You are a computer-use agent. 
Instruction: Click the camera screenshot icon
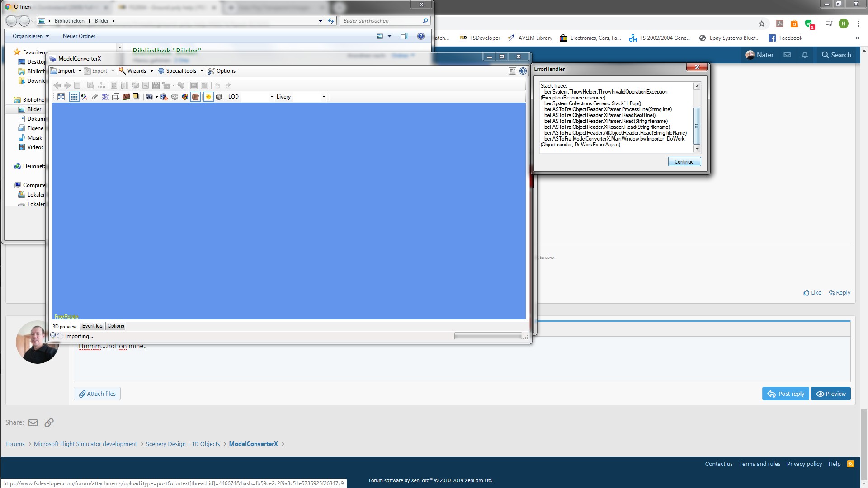[x=149, y=97]
